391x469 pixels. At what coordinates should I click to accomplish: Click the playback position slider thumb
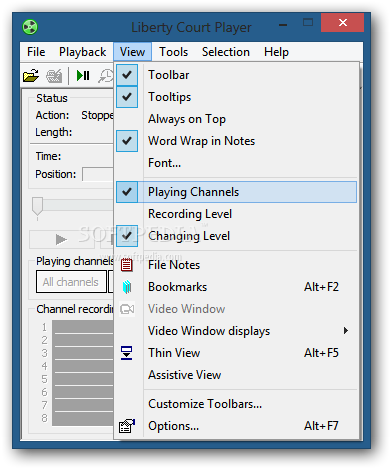37,207
